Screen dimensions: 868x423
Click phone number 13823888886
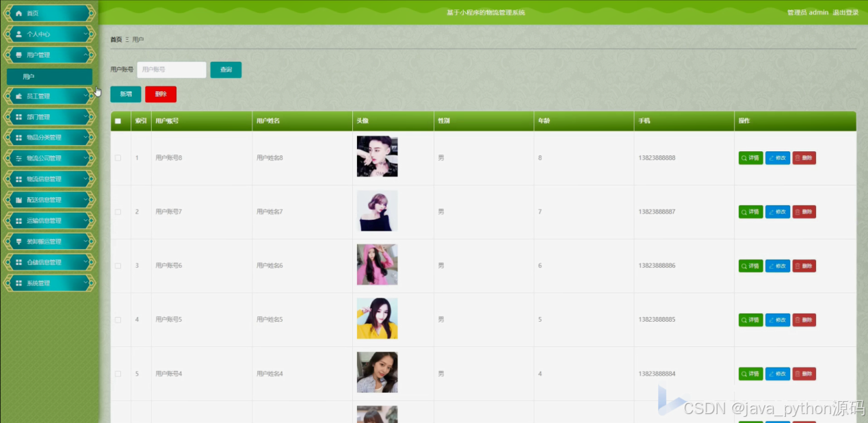pos(657,266)
